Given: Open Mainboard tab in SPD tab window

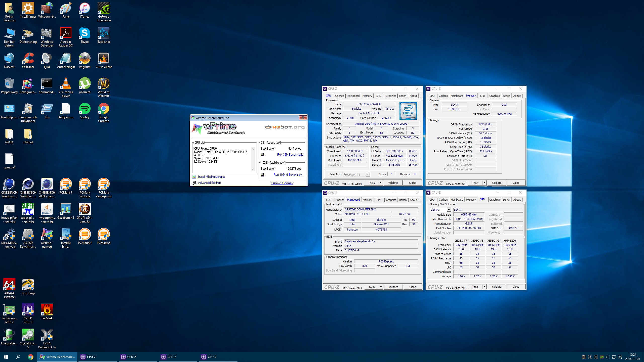Looking at the screenshot, I should pyautogui.click(x=457, y=200).
